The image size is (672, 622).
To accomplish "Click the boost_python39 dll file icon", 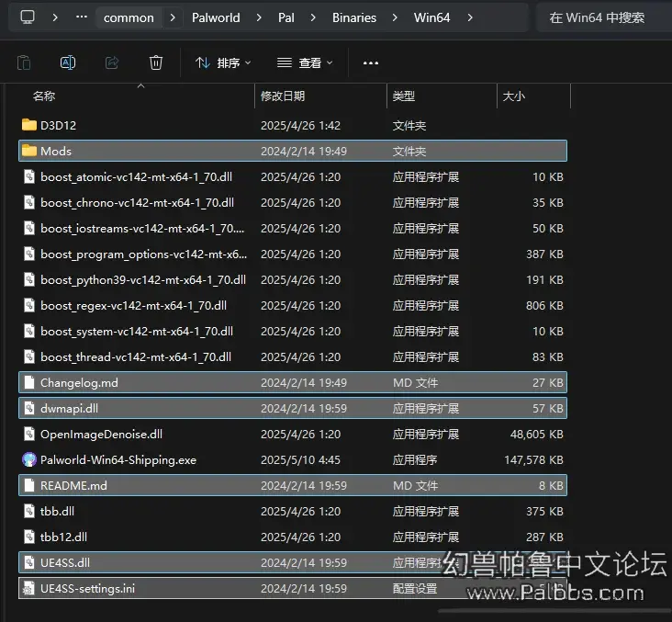I will coord(29,279).
